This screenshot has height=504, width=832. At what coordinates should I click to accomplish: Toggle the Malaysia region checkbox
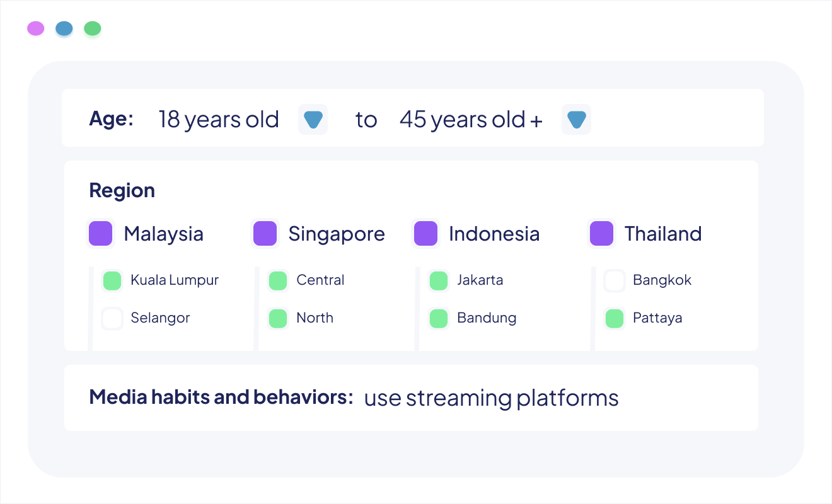(x=101, y=234)
